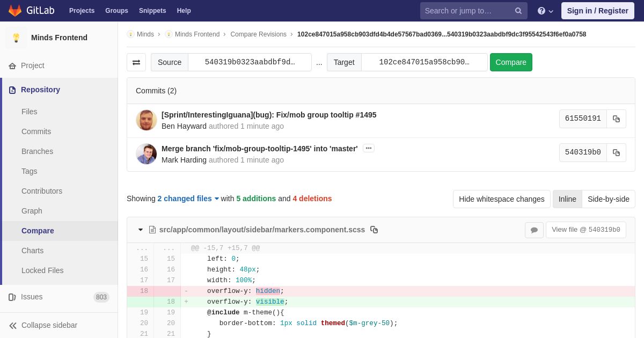The height and width of the screenshot is (338, 644).
Task: Open the Groups menu
Action: (x=116, y=11)
